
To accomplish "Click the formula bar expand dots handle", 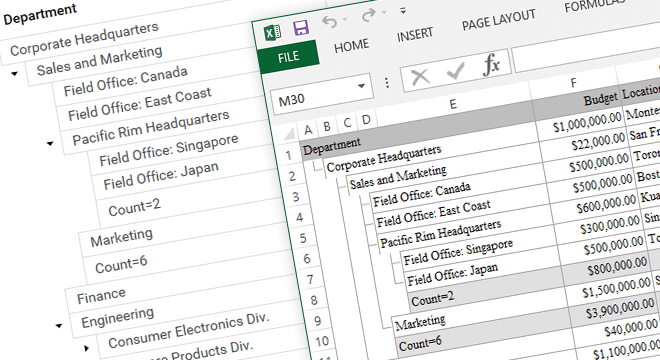I will tap(387, 83).
